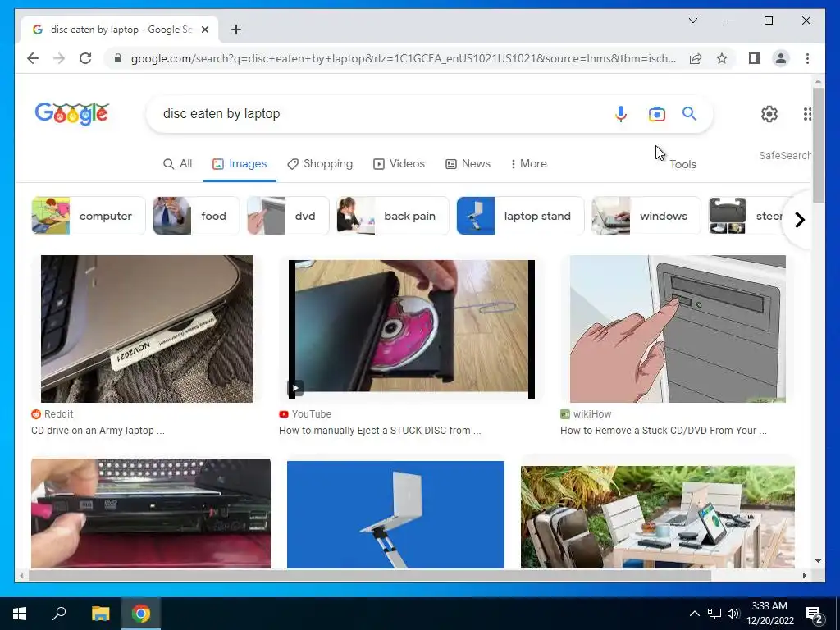Filter images by 'laptop stand' chip
This screenshot has height=630, width=840.
pos(520,216)
